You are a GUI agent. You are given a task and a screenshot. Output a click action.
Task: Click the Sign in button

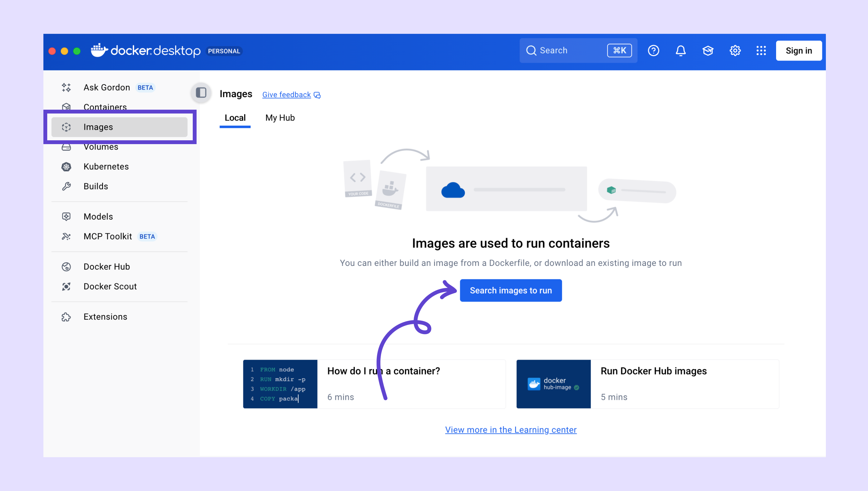(x=798, y=51)
